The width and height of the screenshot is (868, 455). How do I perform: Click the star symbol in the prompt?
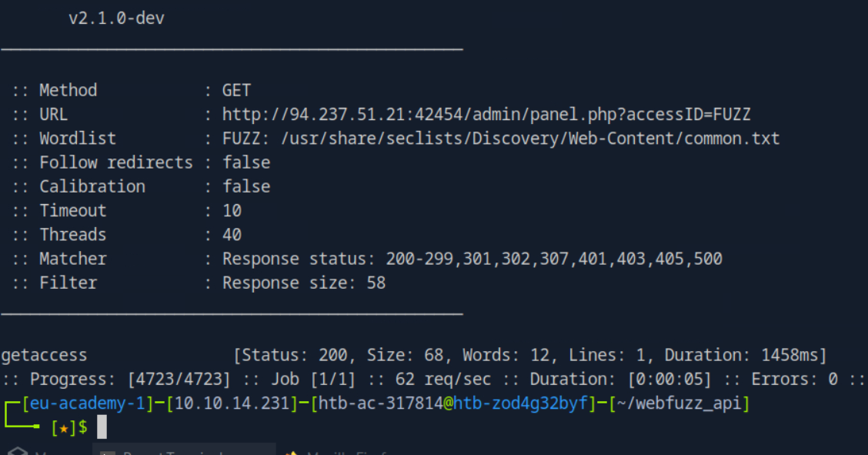pyautogui.click(x=64, y=427)
